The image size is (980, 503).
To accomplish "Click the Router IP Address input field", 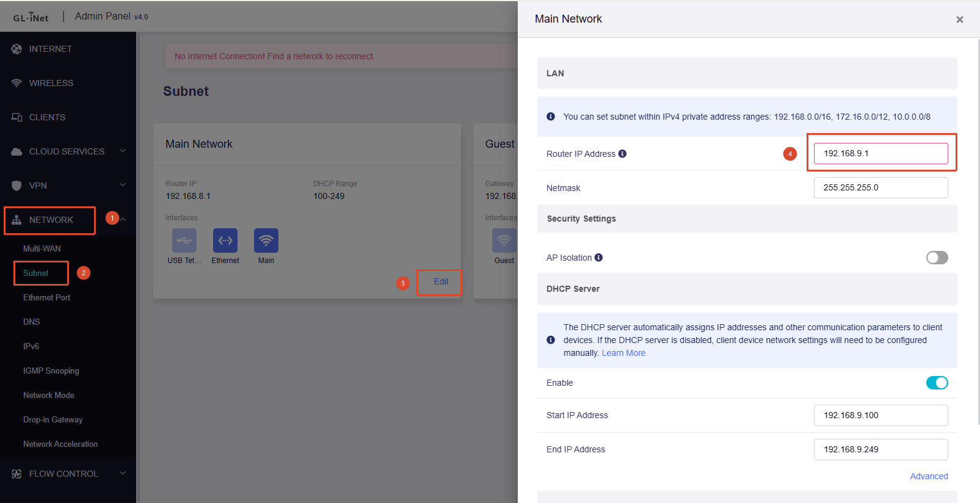I will (880, 153).
